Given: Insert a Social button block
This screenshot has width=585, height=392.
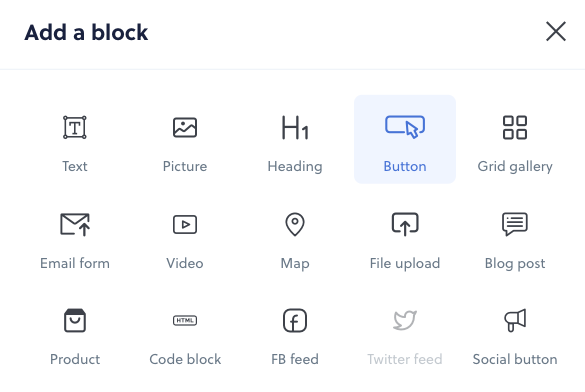Looking at the screenshot, I should click(x=515, y=333).
